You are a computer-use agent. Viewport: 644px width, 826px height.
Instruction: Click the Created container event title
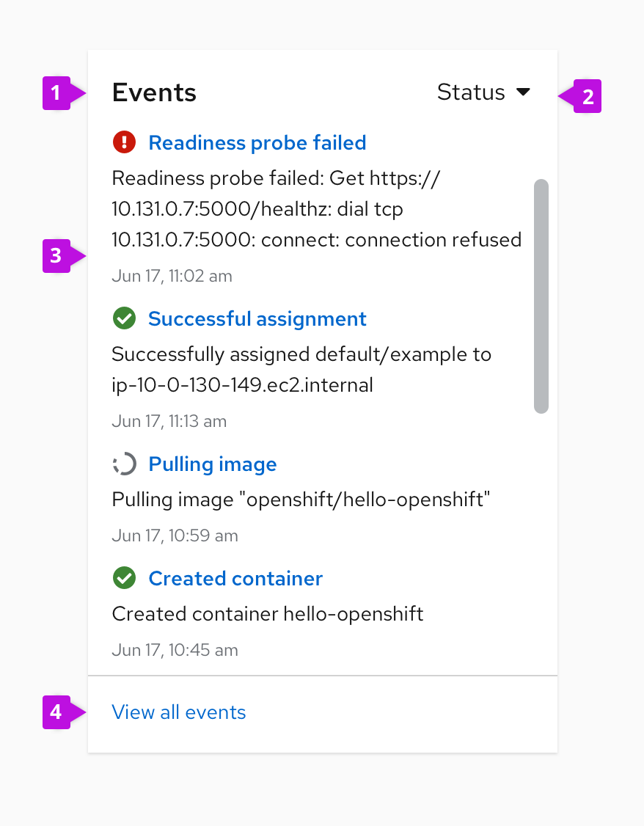(x=235, y=578)
